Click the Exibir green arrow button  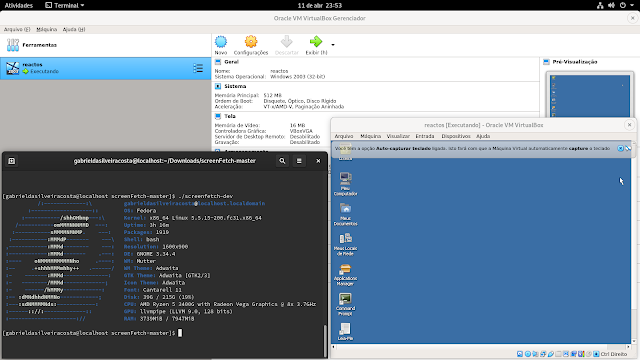click(x=316, y=42)
